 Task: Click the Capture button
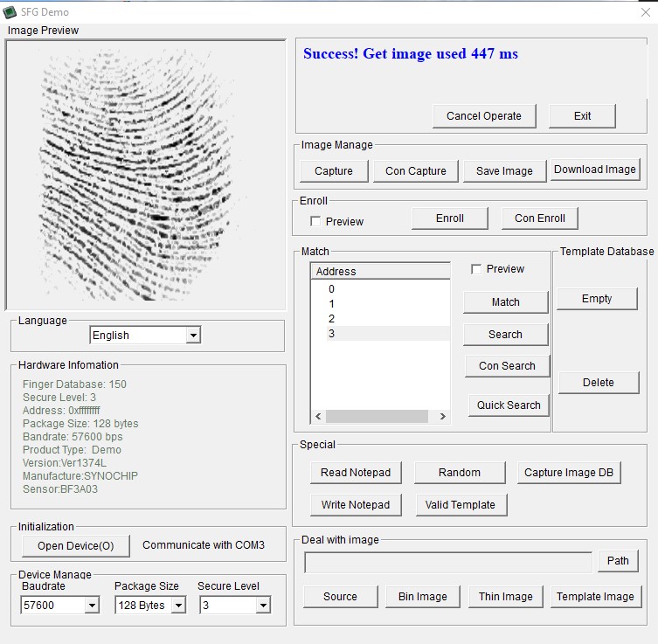pyautogui.click(x=333, y=171)
